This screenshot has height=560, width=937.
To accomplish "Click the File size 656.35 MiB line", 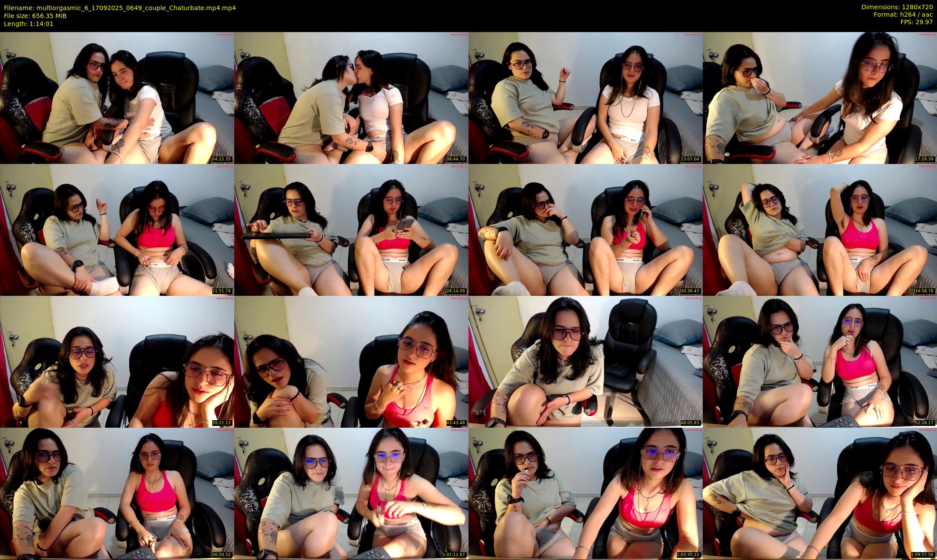I will tap(35, 15).
